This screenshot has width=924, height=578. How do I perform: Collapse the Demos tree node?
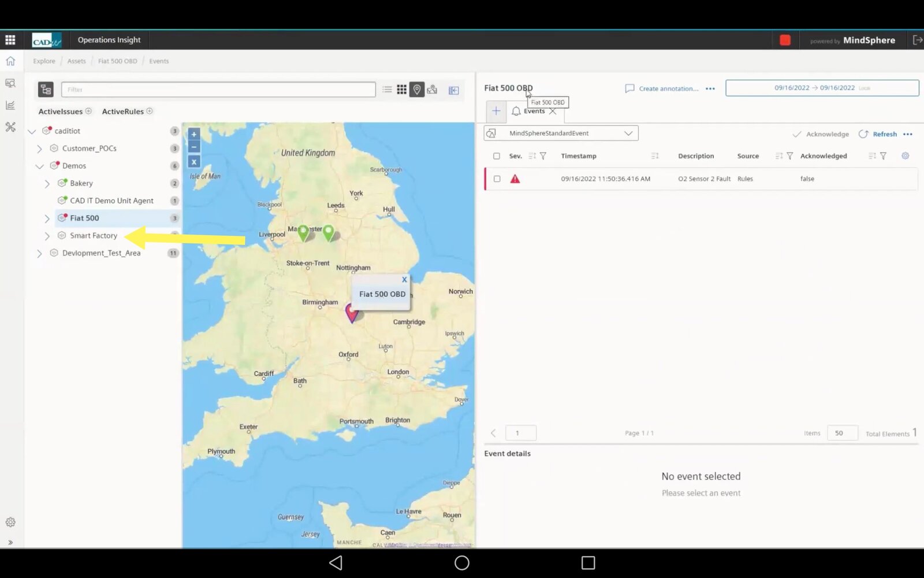pyautogui.click(x=39, y=166)
